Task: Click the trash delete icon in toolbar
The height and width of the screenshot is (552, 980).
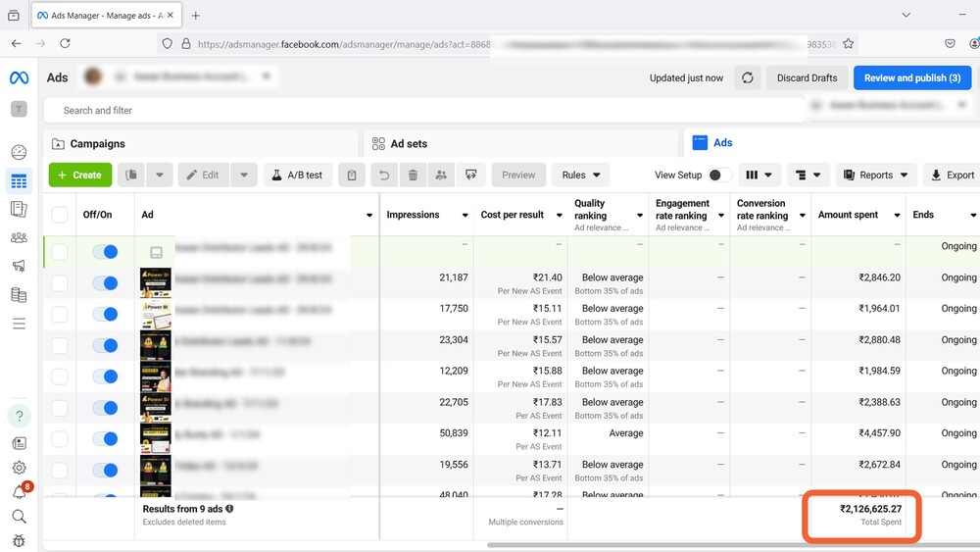Action: click(x=413, y=176)
